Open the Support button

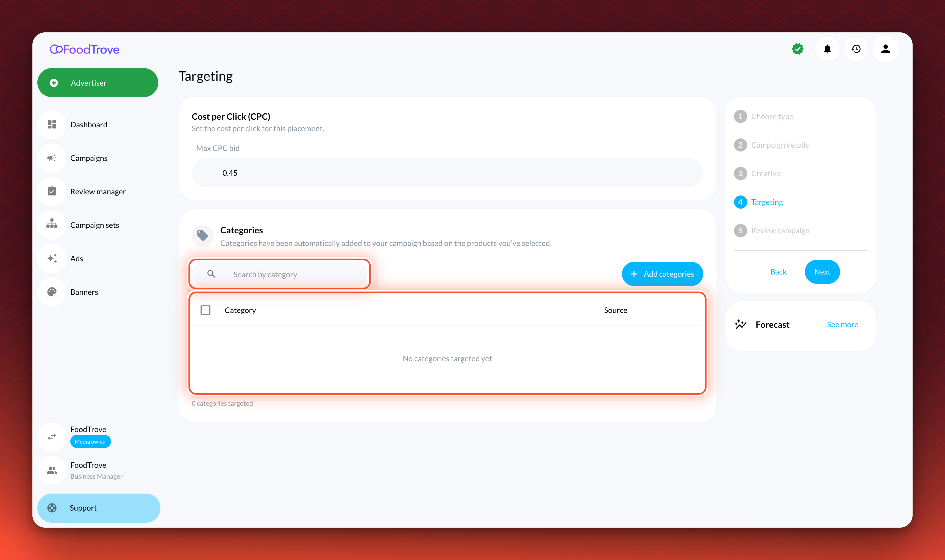(99, 508)
